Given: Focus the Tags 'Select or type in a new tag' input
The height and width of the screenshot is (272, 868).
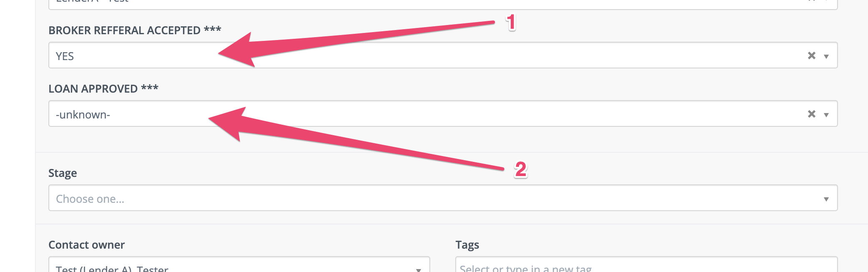Looking at the screenshot, I should (x=646, y=264).
